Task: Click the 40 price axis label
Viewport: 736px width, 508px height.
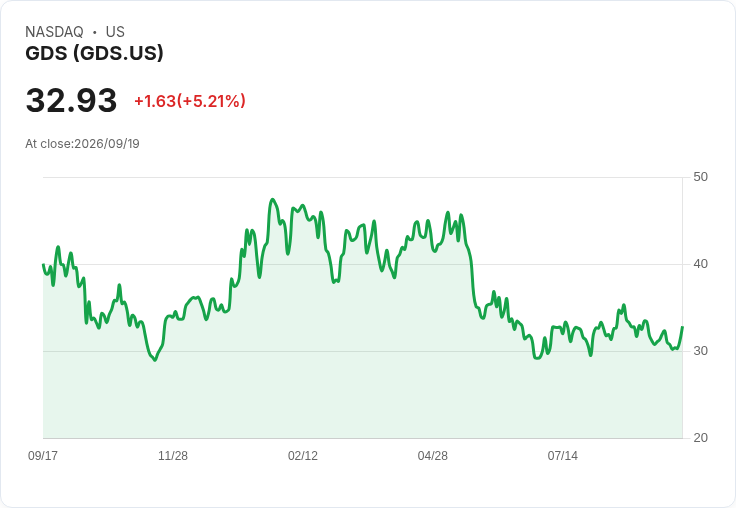Action: pos(700,264)
